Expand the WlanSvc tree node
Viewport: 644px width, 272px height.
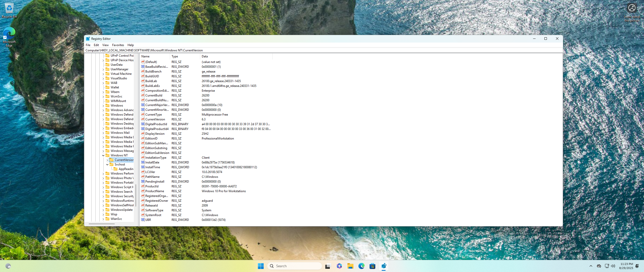tap(103, 219)
